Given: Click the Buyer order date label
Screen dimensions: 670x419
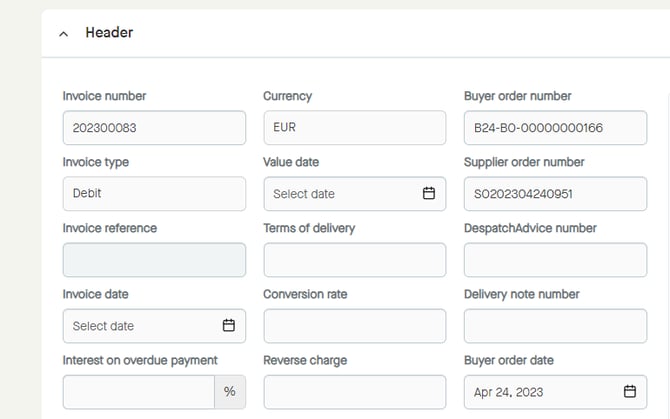Looking at the screenshot, I should (x=509, y=360).
